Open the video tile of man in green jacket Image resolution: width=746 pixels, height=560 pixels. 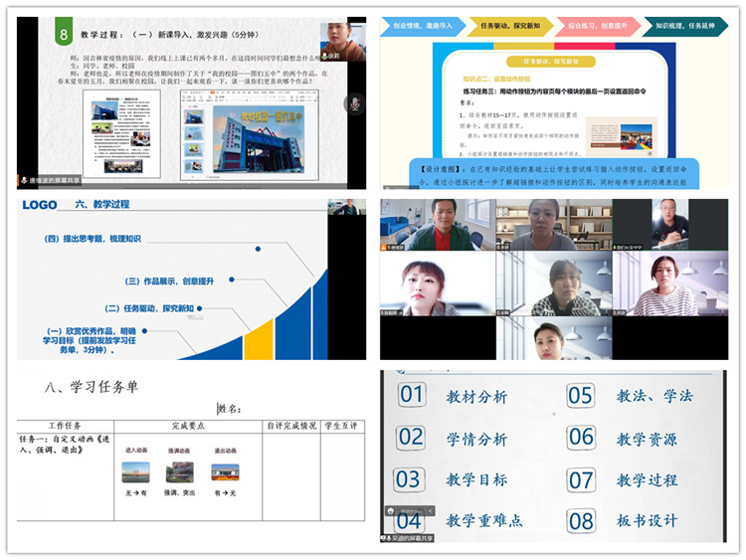point(438,225)
